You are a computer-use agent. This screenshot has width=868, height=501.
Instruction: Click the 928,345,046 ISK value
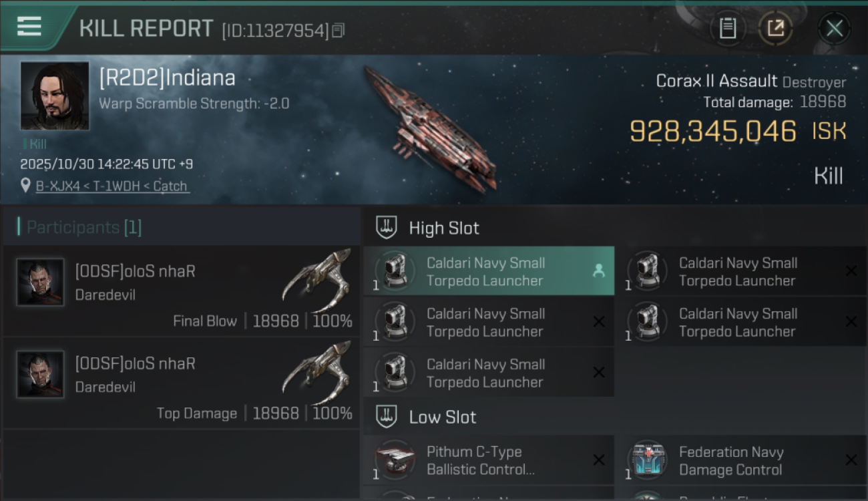pos(713,132)
